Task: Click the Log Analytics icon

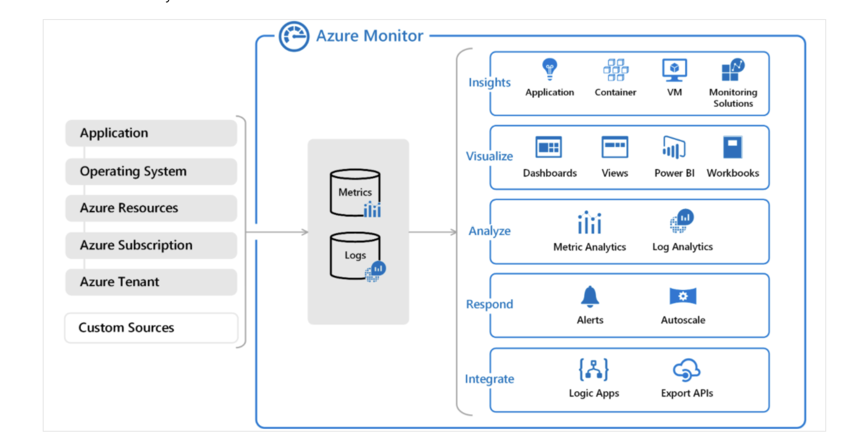Action: pos(682,221)
